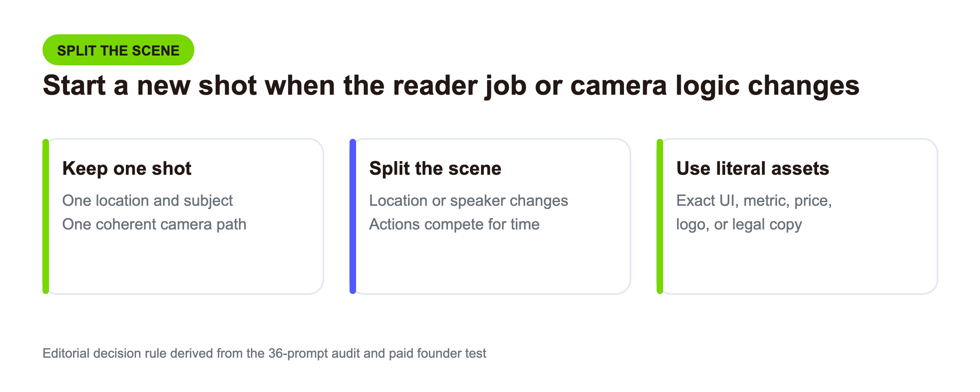Click the Split the scene card heading
Image resolution: width=980 pixels, height=392 pixels.
(435, 168)
